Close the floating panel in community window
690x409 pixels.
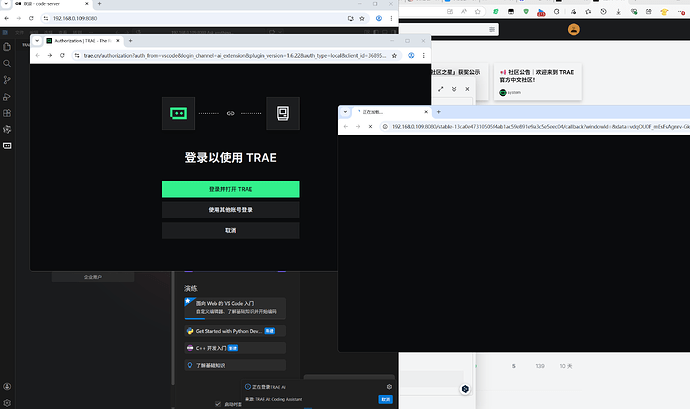click(x=467, y=89)
